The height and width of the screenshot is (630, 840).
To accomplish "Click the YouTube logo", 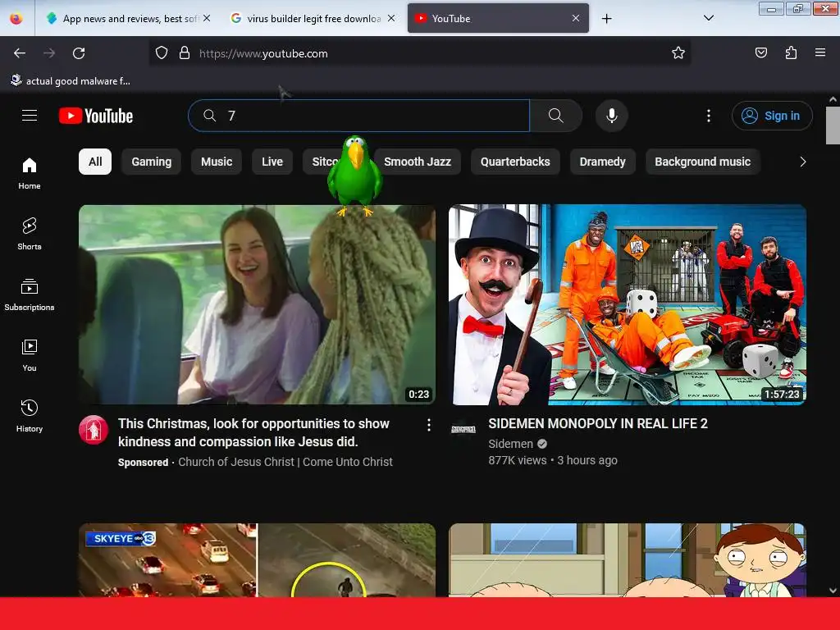I will click(96, 116).
